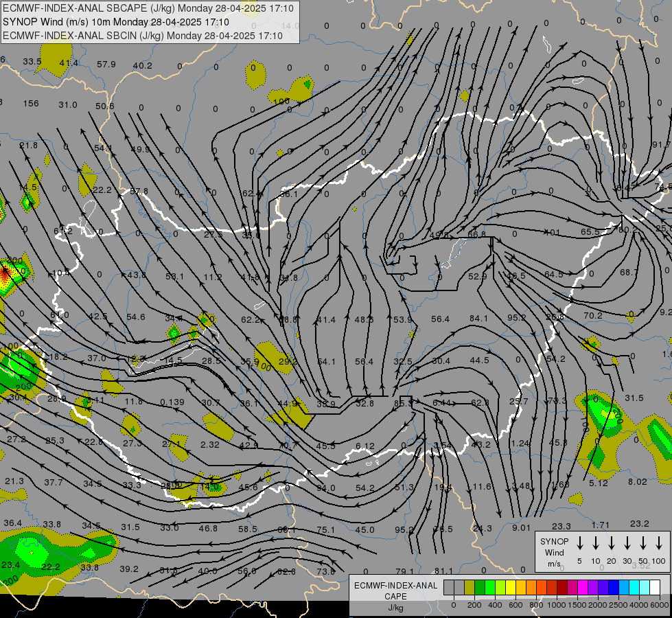Click the 20 m/s wind arrow in legend
The image size is (672, 618).
[612, 543]
